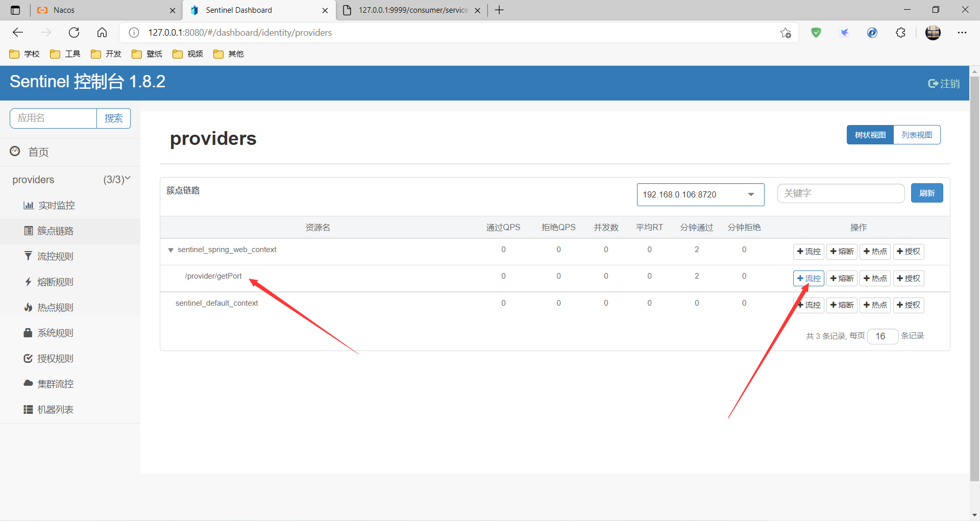Screen dimensions: 980x521
Task: Open the 簇点链路 sidebar item
Action: click(49, 231)
